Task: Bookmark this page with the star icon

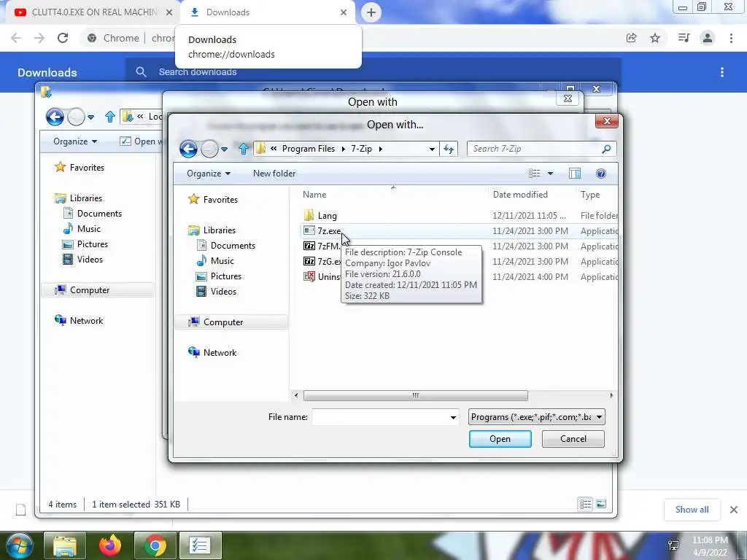Action: click(x=655, y=38)
